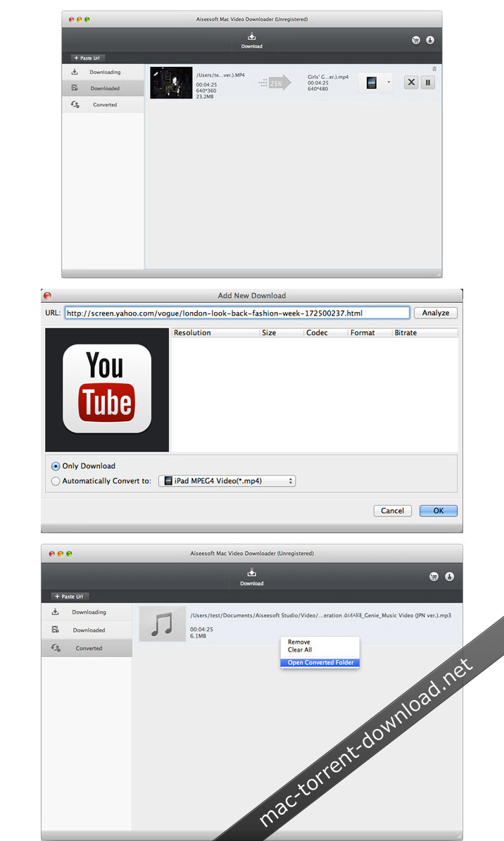
Task: Choose Open Converted Folder from the context menu
Action: (320, 662)
